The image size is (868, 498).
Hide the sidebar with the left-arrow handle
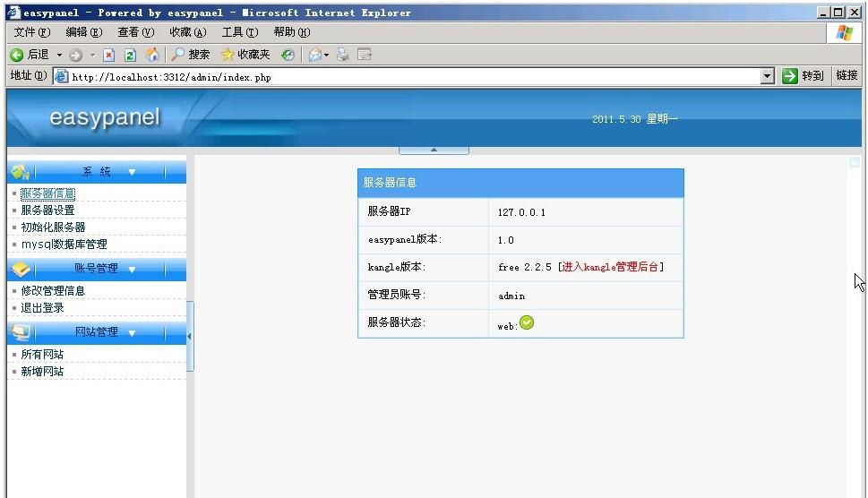(x=189, y=336)
